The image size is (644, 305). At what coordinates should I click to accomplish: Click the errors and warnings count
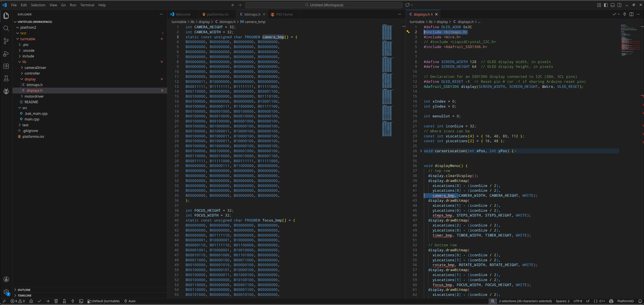point(18,301)
